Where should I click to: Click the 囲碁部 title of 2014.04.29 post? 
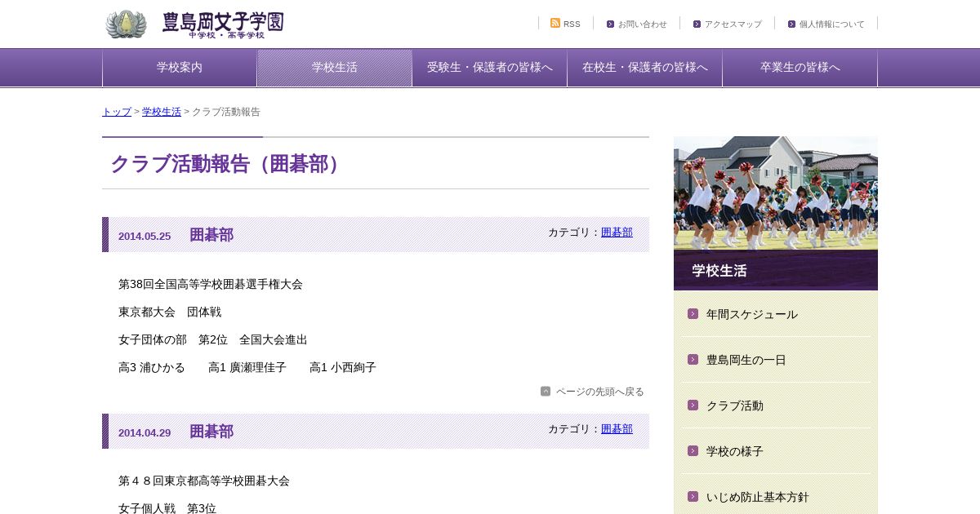click(x=212, y=432)
